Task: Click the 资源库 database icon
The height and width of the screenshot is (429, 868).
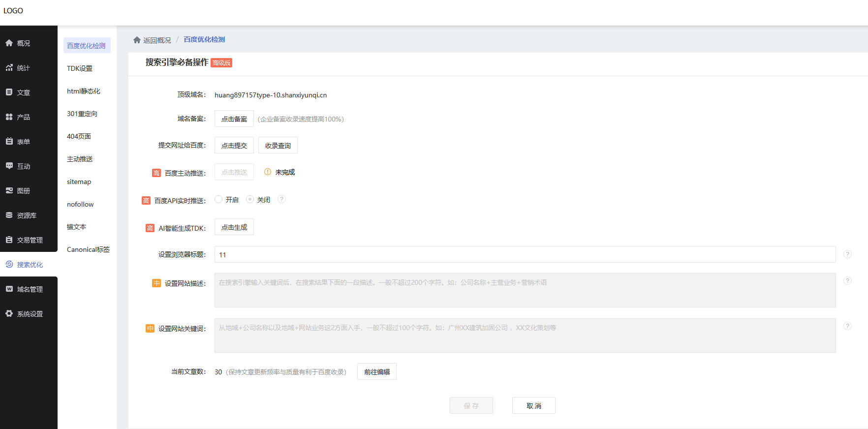Action: [9, 215]
